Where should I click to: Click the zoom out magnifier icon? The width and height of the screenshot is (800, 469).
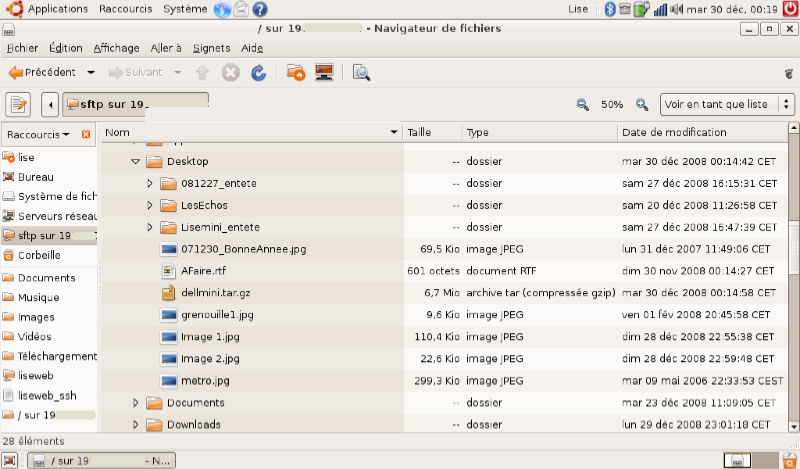582,104
